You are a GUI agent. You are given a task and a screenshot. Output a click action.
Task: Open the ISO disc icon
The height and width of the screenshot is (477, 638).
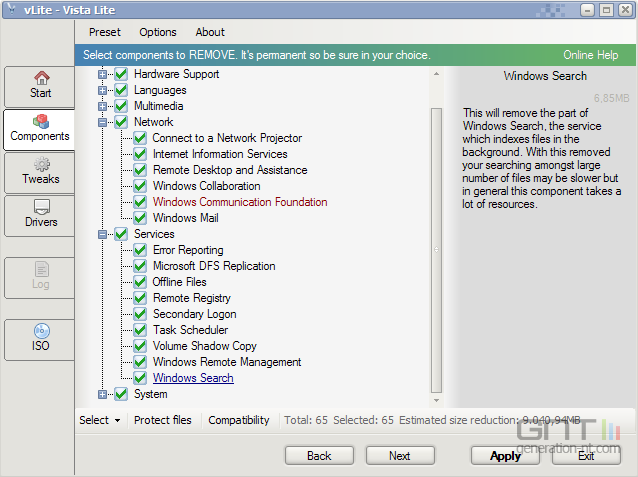[x=42, y=331]
